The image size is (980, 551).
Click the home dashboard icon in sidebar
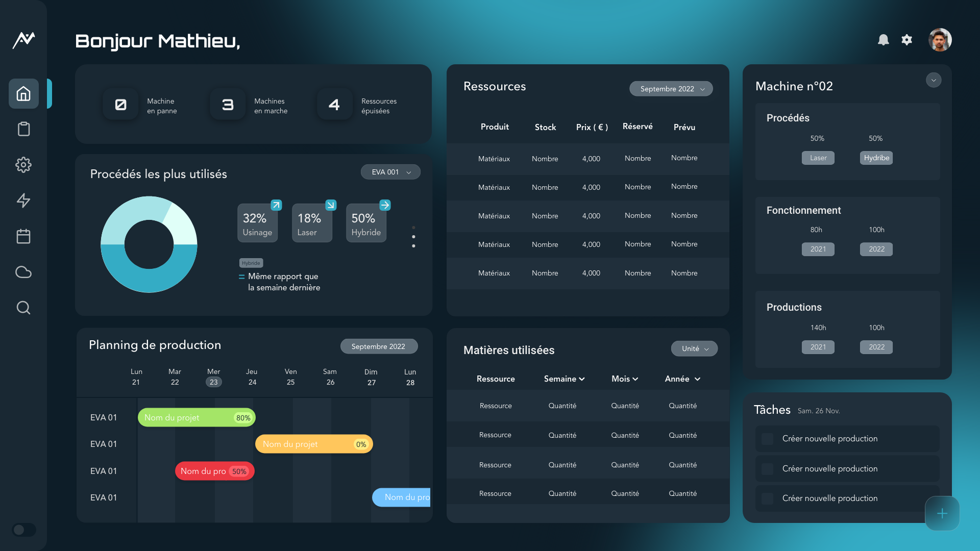point(23,93)
